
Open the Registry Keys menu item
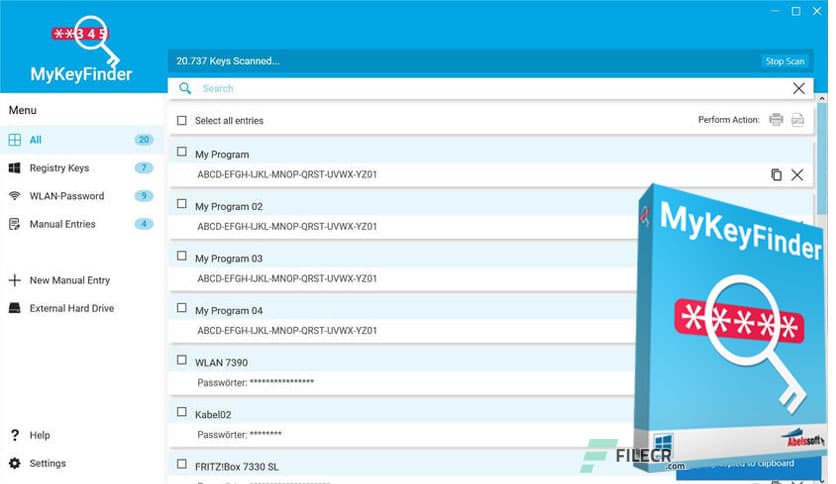coord(81,168)
